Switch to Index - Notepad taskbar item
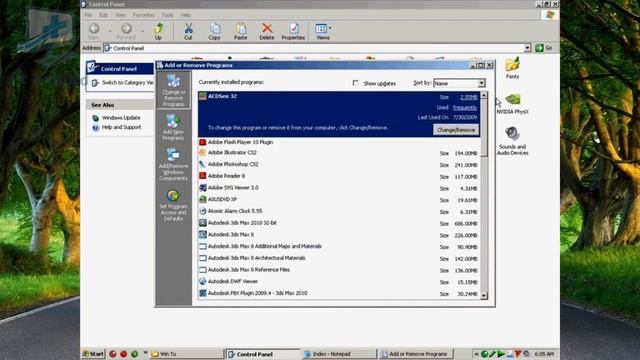Viewport: 640px width, 360px height. coord(339,354)
